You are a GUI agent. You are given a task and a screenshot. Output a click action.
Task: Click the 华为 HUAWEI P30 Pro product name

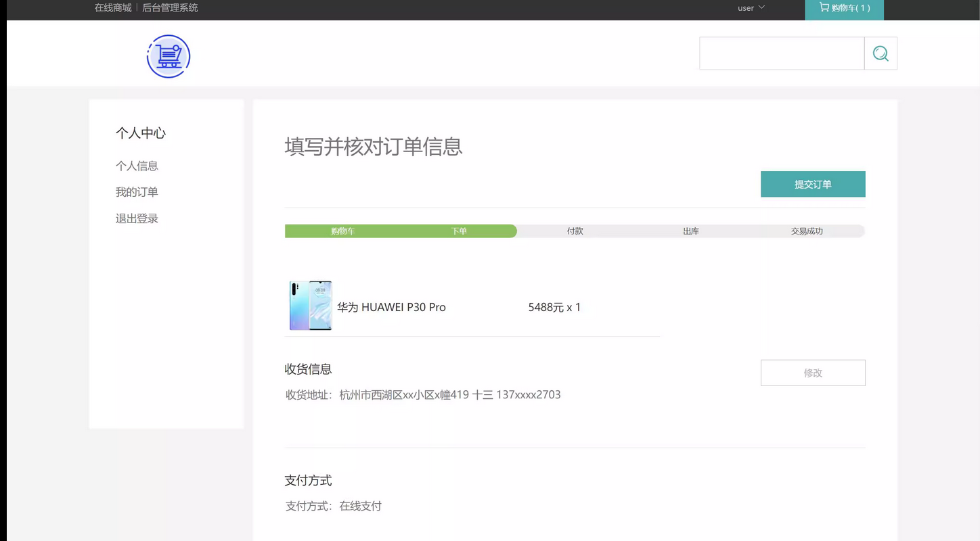391,307
